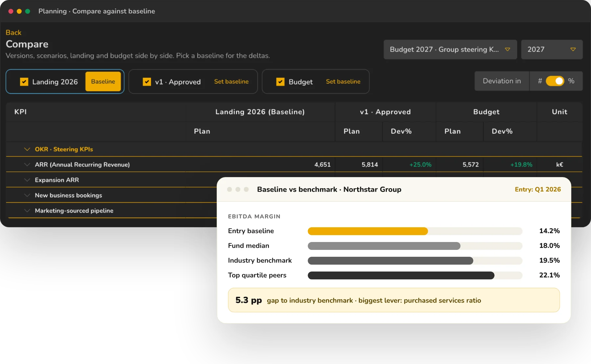Click the Landing 2026 (Baseline) column header
The width and height of the screenshot is (591, 364).
[260, 112]
